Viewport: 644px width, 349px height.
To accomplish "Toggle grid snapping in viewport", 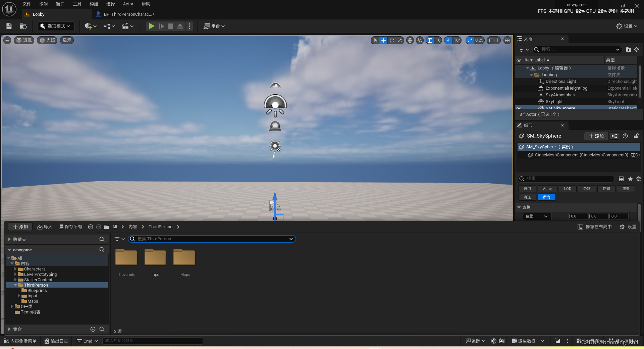I will [430, 40].
